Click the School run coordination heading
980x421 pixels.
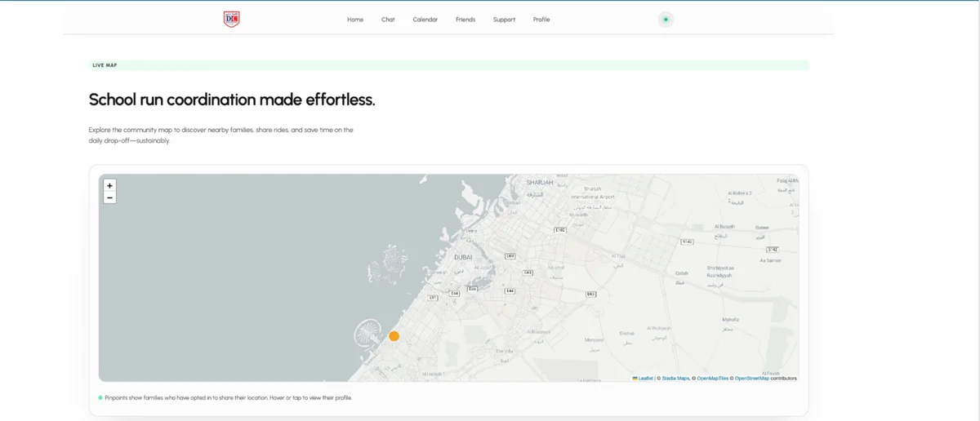[232, 100]
